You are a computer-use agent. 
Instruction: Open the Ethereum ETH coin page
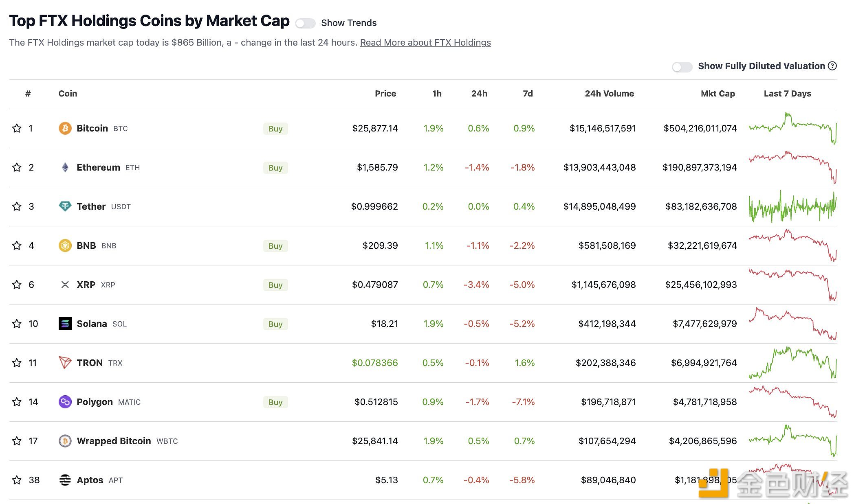[x=108, y=167]
